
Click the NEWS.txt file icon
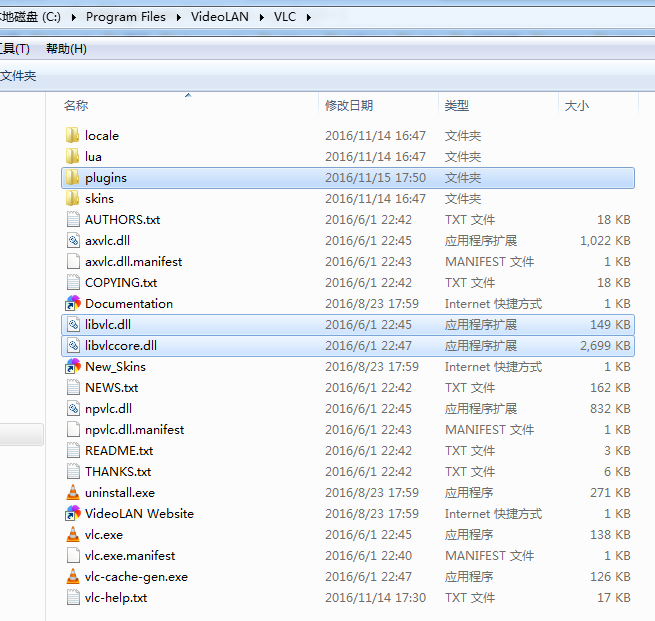73,388
